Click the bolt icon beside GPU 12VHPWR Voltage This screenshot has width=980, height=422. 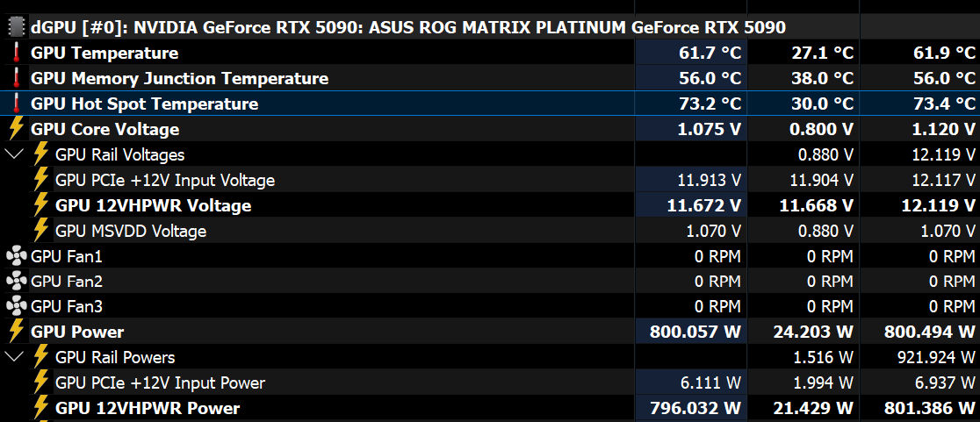click(40, 204)
